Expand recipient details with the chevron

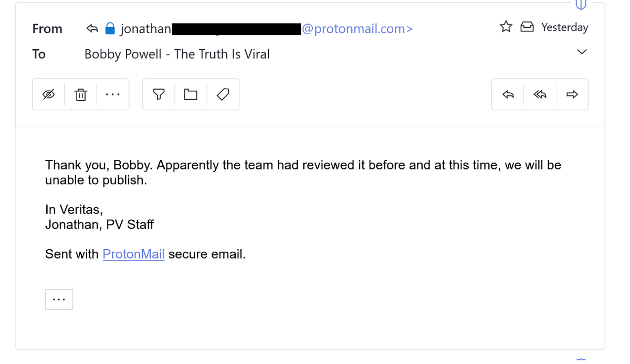[582, 52]
